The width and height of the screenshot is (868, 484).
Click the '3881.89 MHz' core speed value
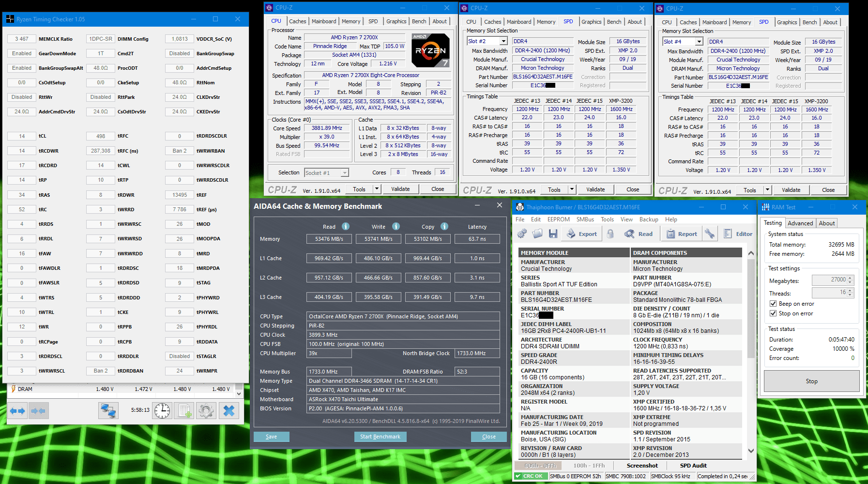pyautogui.click(x=327, y=128)
